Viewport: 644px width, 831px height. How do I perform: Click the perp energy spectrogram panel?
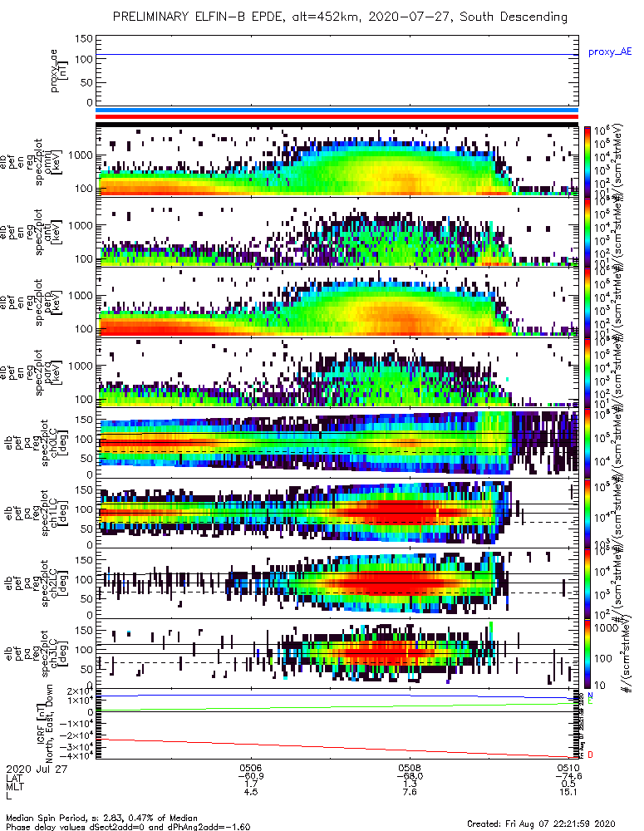click(x=337, y=302)
